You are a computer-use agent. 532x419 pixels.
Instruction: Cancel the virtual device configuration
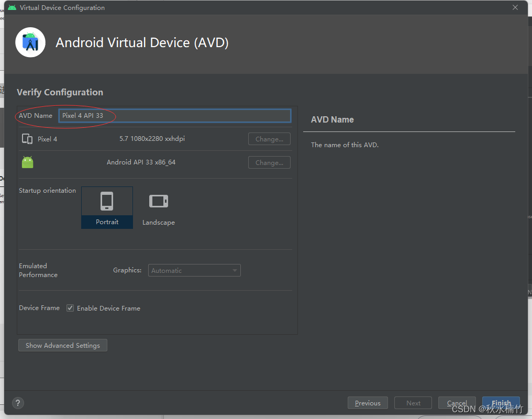pyautogui.click(x=457, y=403)
